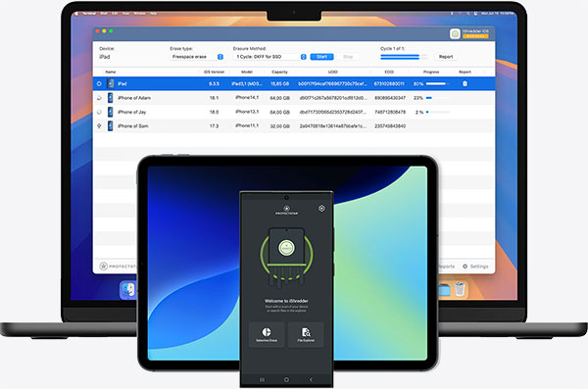Image resolution: width=588 pixels, height=389 pixels.
Task: Click the iPhone of Sam device icon
Action: pos(110,126)
